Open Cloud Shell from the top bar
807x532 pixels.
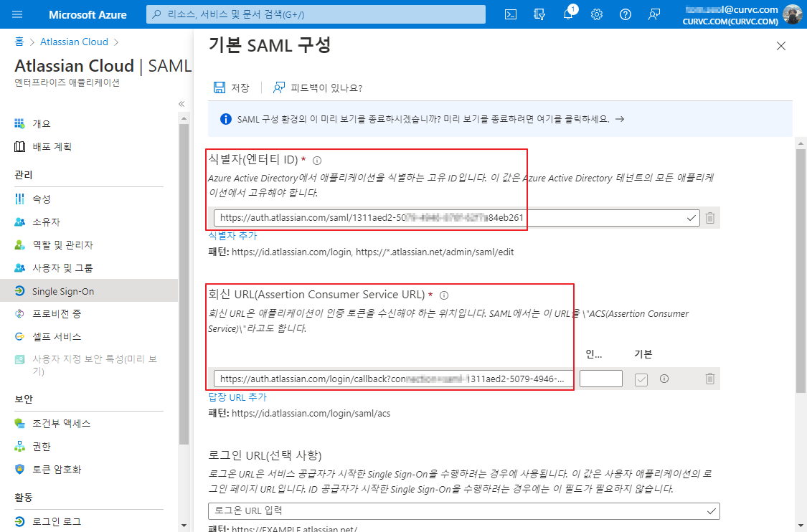click(511, 14)
